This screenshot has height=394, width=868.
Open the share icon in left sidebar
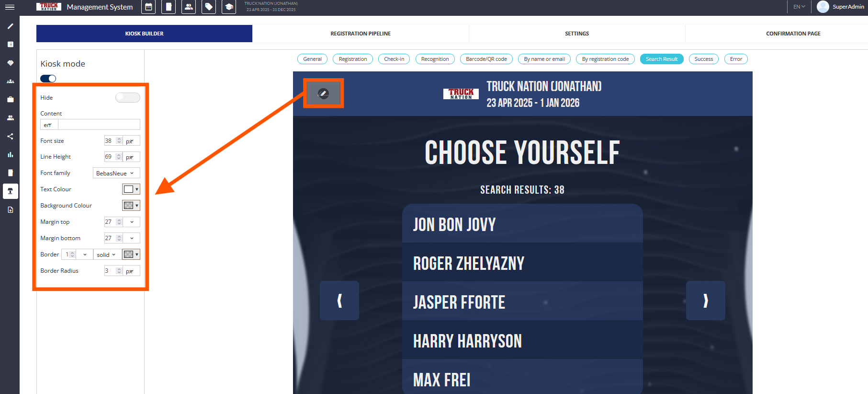[10, 137]
